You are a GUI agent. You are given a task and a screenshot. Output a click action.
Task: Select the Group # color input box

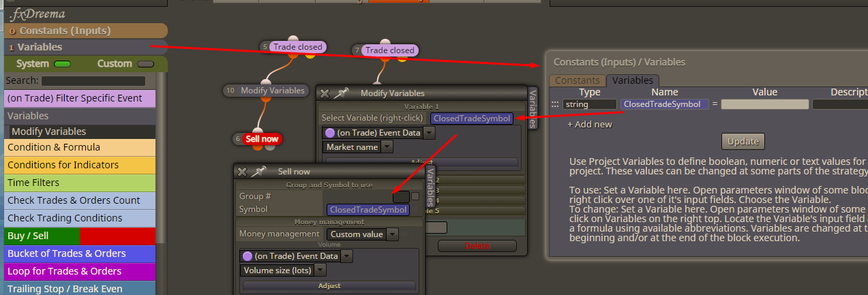pyautogui.click(x=401, y=197)
